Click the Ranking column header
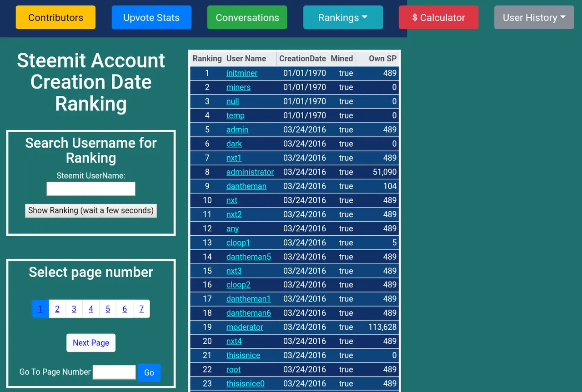Viewport: 582px width, 392px height. 207,59
